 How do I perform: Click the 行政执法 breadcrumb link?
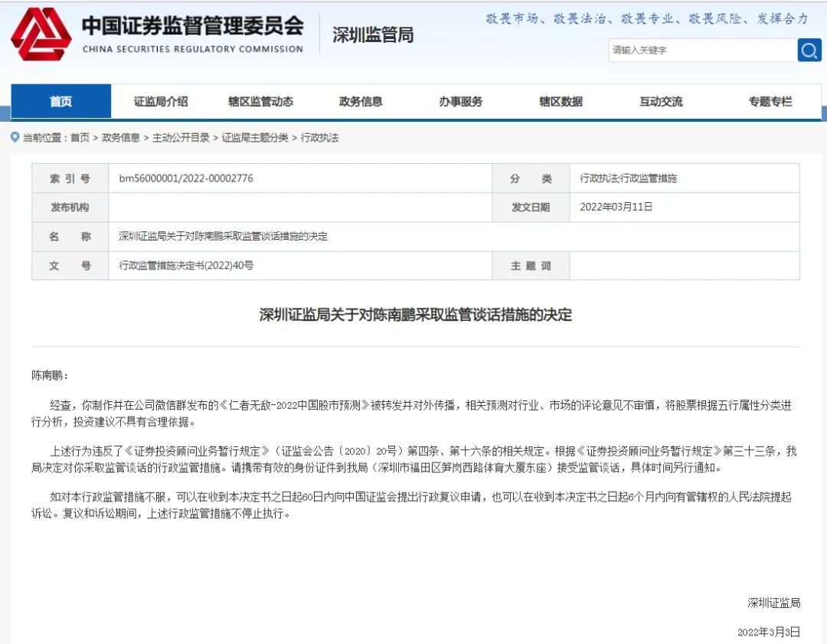coord(322,139)
